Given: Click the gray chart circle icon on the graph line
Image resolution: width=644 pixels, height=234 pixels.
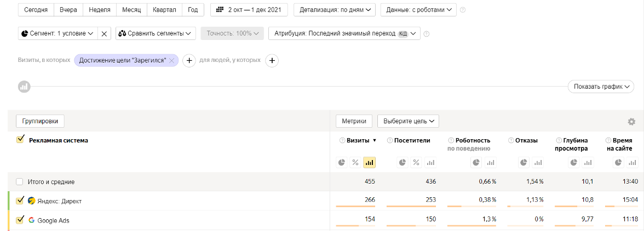Looking at the screenshot, I should tap(24, 87).
